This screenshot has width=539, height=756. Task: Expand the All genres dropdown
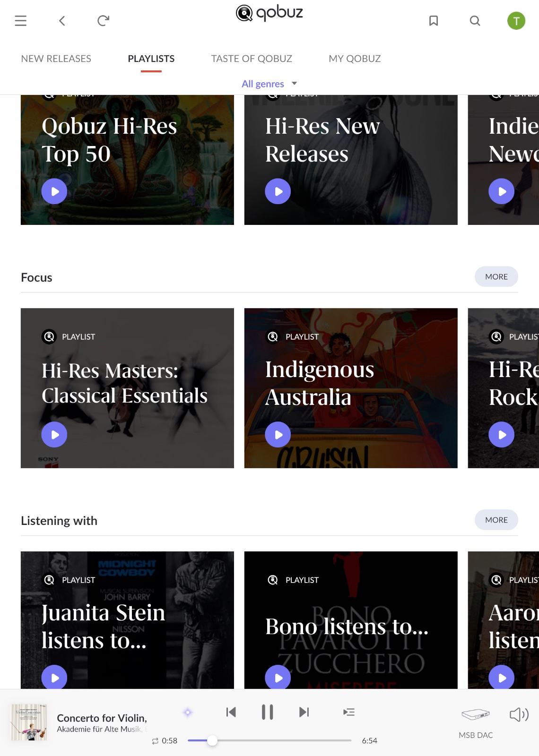coord(269,84)
